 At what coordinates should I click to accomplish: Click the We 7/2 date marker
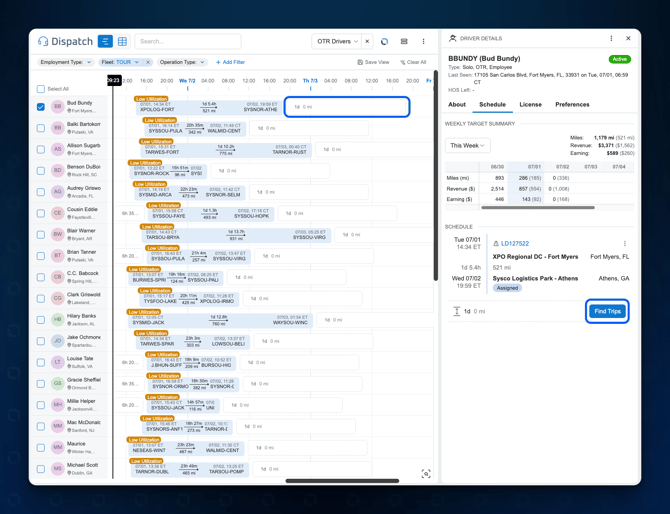coord(187,80)
